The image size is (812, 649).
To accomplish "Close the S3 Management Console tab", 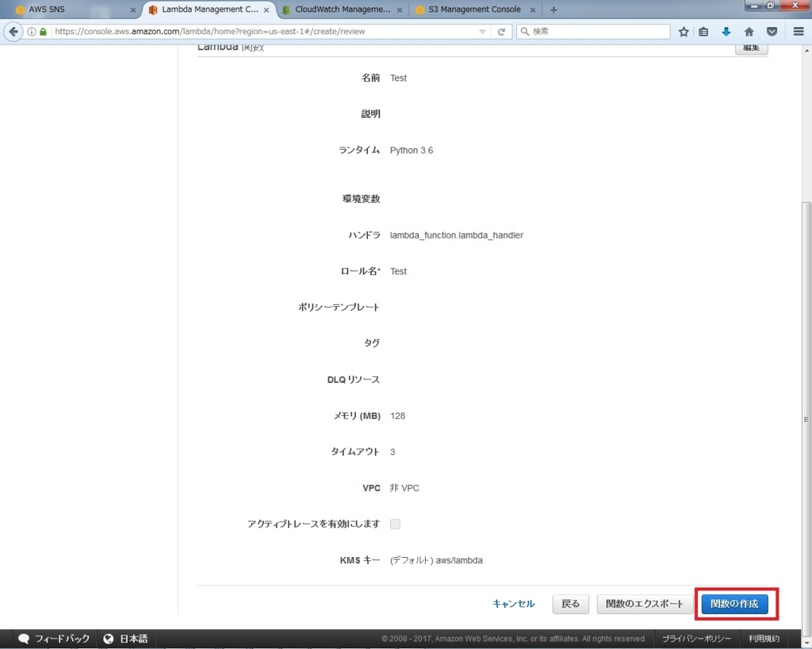I will (x=532, y=10).
